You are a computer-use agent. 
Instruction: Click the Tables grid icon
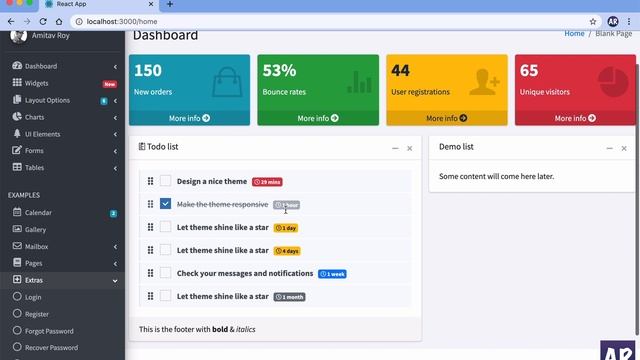(x=17, y=167)
